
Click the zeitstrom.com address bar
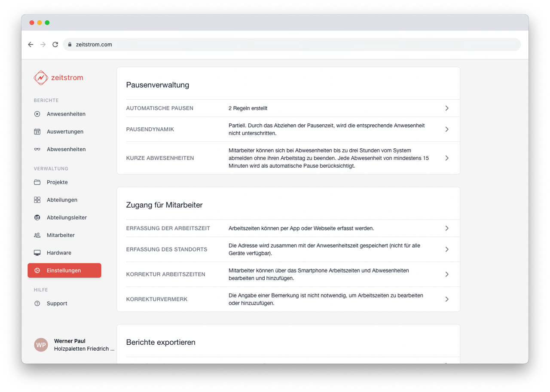[292, 44]
